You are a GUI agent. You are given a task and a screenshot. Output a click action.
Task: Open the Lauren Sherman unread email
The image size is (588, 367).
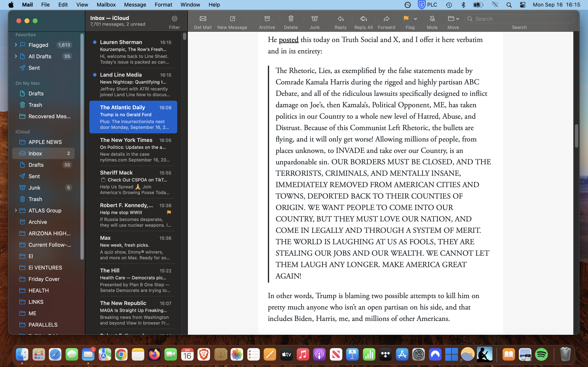click(x=133, y=52)
